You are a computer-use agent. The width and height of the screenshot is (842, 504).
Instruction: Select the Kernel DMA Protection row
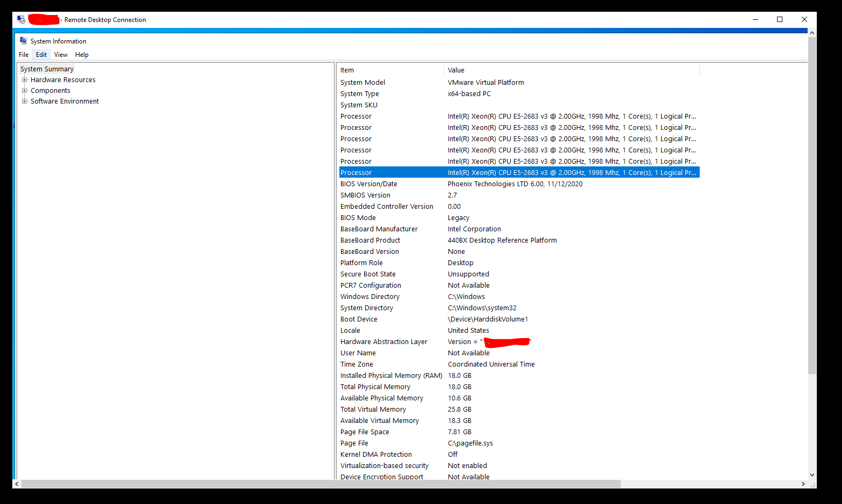tap(519, 455)
